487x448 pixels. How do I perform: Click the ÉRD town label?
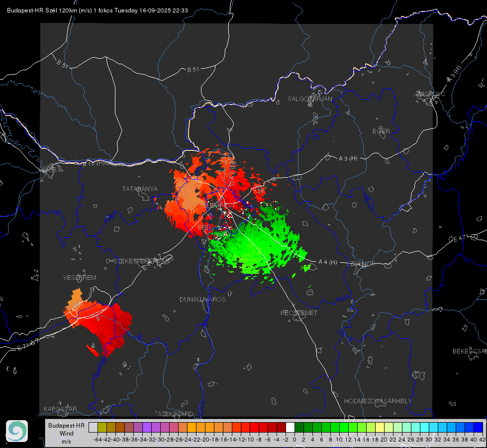(x=204, y=227)
